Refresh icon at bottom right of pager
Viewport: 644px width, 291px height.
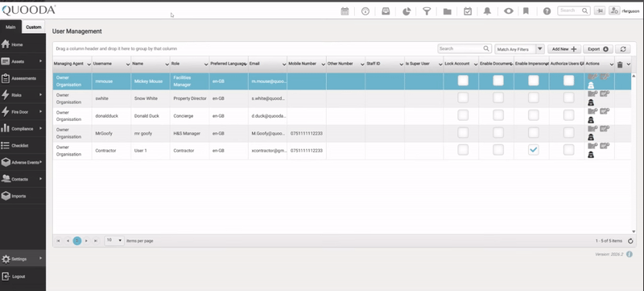(x=630, y=241)
